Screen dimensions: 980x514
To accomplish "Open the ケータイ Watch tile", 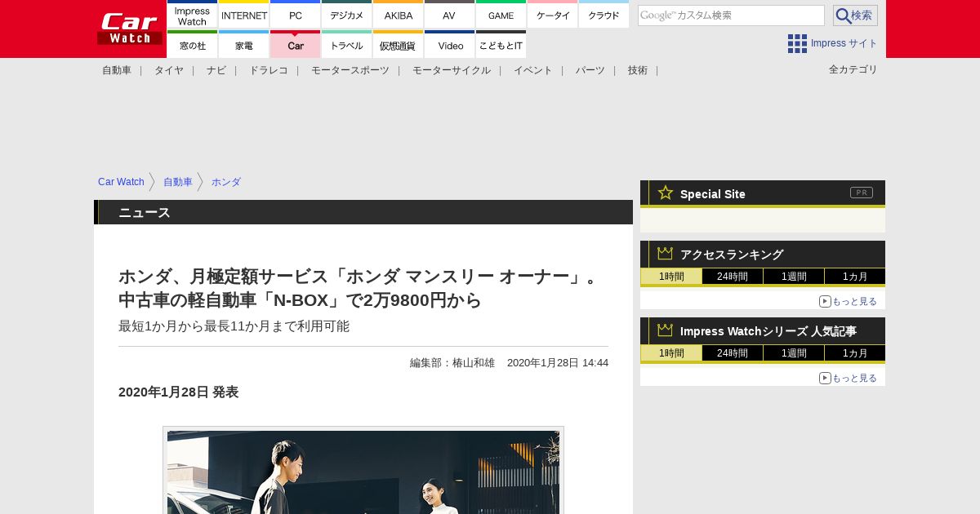I will pos(552,15).
